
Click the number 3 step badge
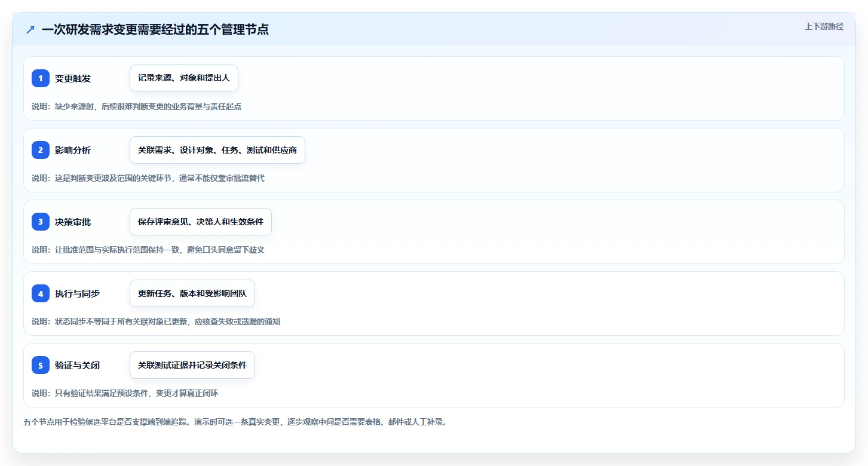tap(41, 222)
